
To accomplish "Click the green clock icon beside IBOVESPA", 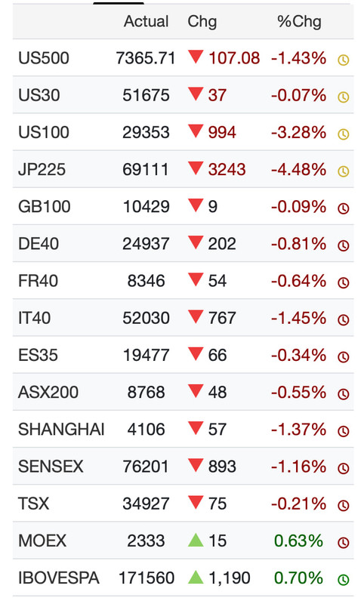I will (x=343, y=580).
